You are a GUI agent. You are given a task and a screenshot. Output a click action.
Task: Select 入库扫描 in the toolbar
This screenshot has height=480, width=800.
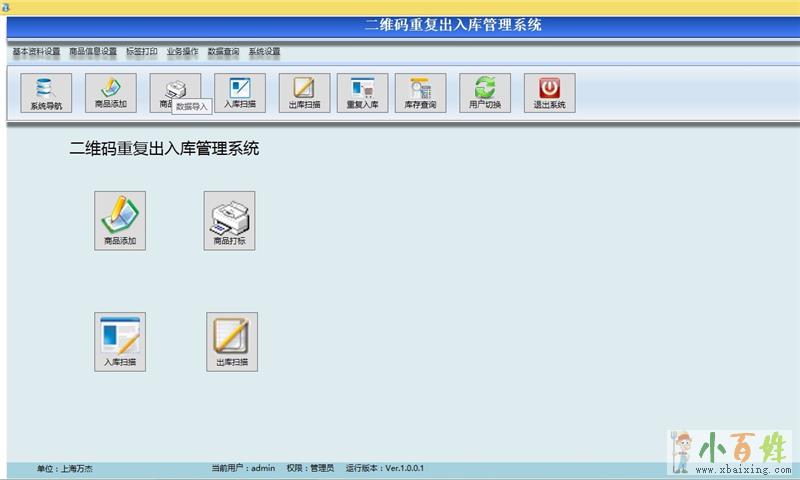point(240,93)
